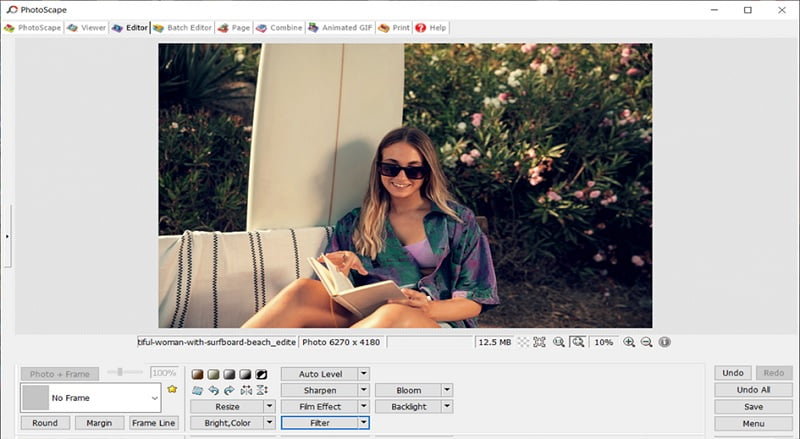Open the Bloom dropdown arrow

point(447,390)
